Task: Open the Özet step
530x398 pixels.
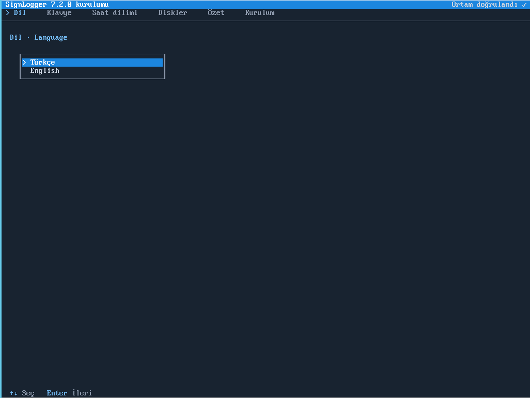Action: coord(216,13)
